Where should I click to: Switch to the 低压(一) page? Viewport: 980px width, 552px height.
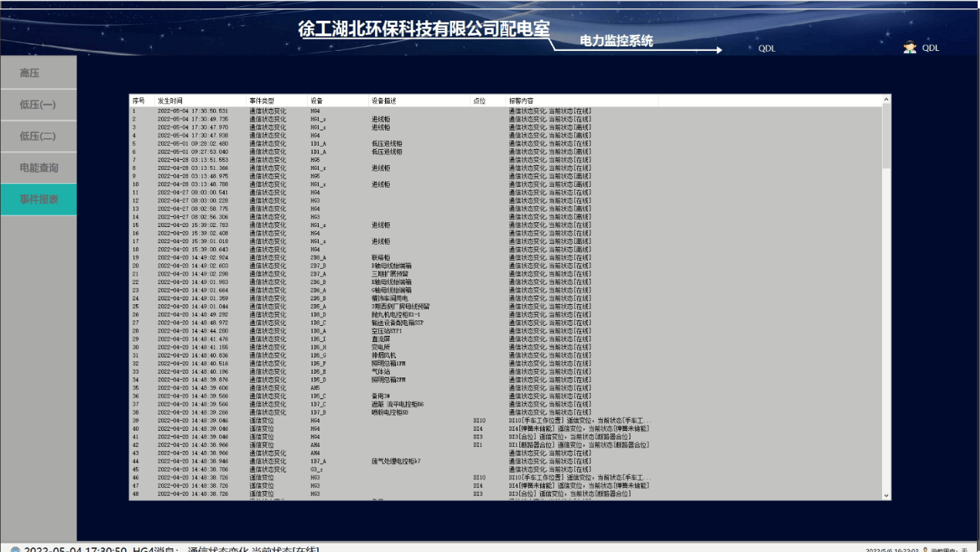tap(39, 105)
